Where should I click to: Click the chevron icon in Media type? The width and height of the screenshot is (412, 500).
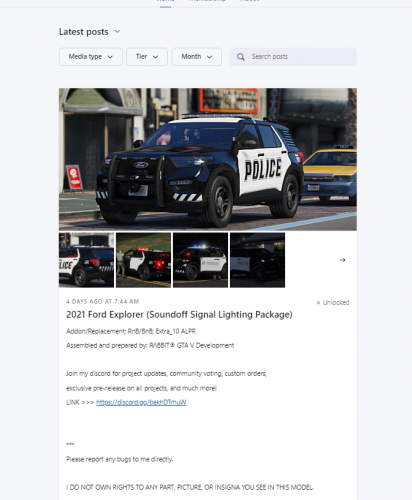click(110, 57)
